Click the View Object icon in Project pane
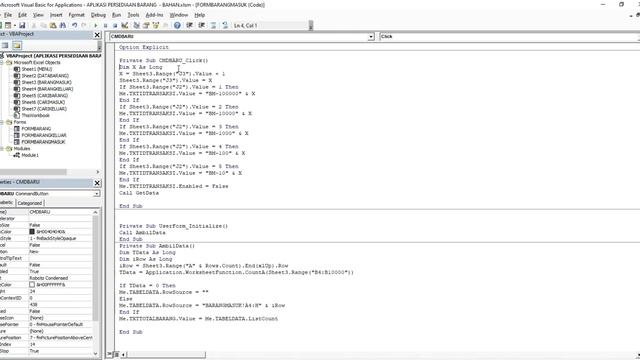 [x=5, y=45]
